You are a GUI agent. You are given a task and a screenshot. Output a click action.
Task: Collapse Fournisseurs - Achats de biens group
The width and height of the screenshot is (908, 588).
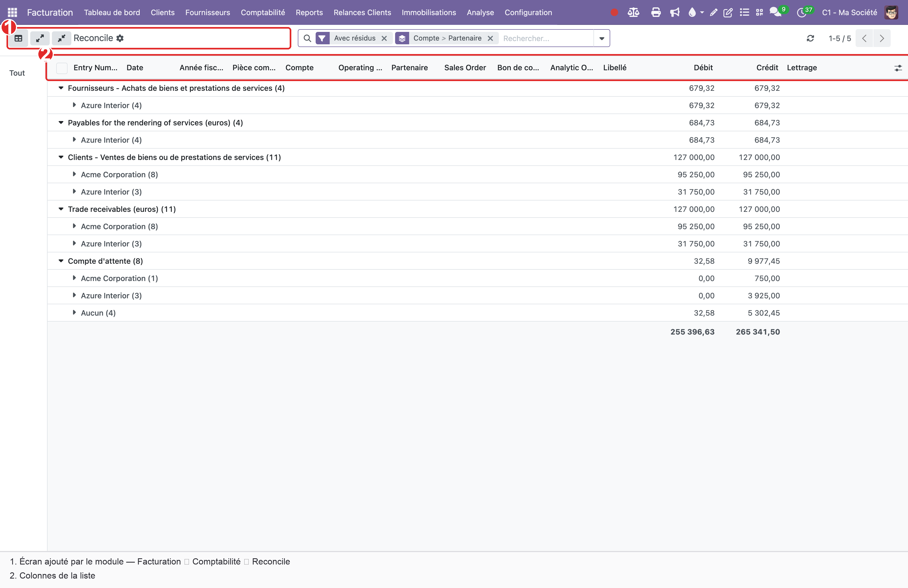tap(61, 88)
